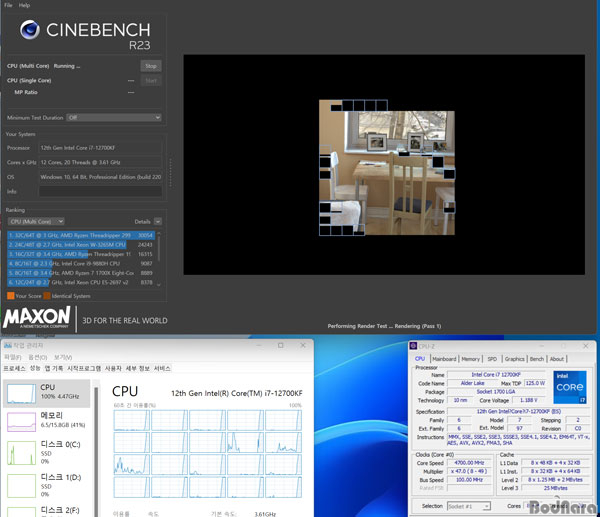Viewport: 600px width, 517px height.
Task: Switch to the Mainboard tab in CPU-Z
Action: tap(444, 359)
